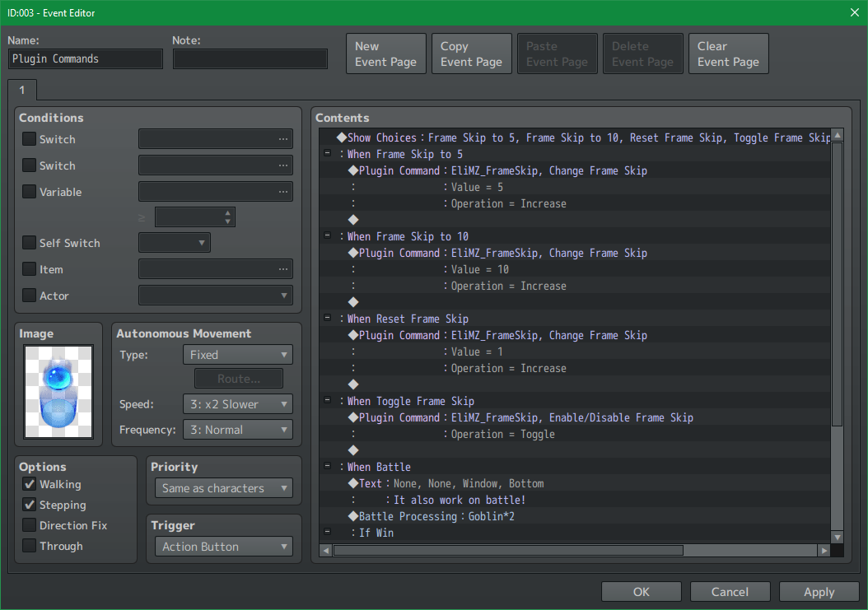Open the Trigger dropdown Action Button
This screenshot has height=610, width=868.
coord(224,547)
